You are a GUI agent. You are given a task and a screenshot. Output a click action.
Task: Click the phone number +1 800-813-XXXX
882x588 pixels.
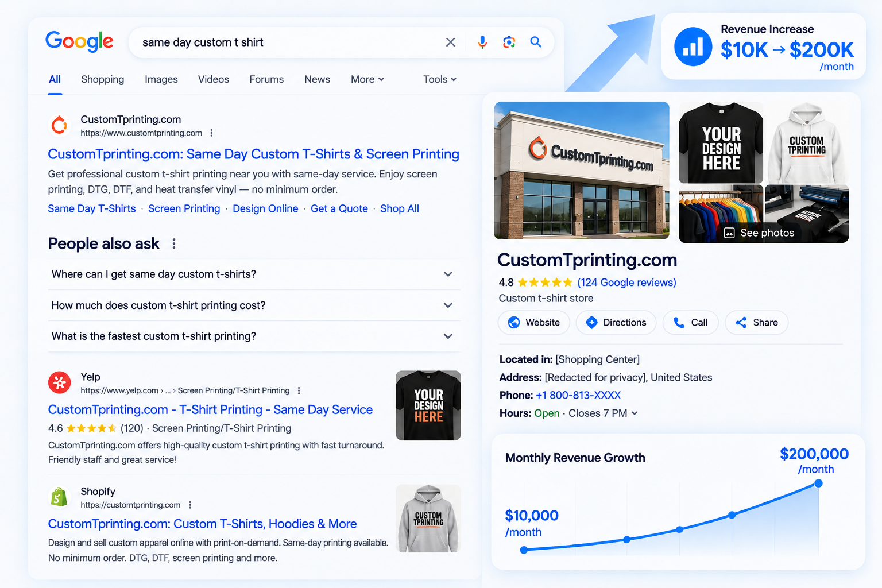click(578, 396)
